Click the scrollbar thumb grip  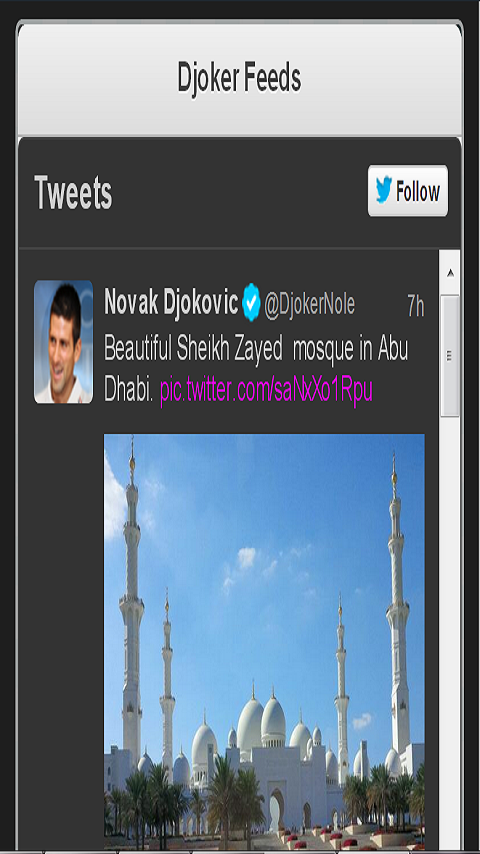pos(450,356)
